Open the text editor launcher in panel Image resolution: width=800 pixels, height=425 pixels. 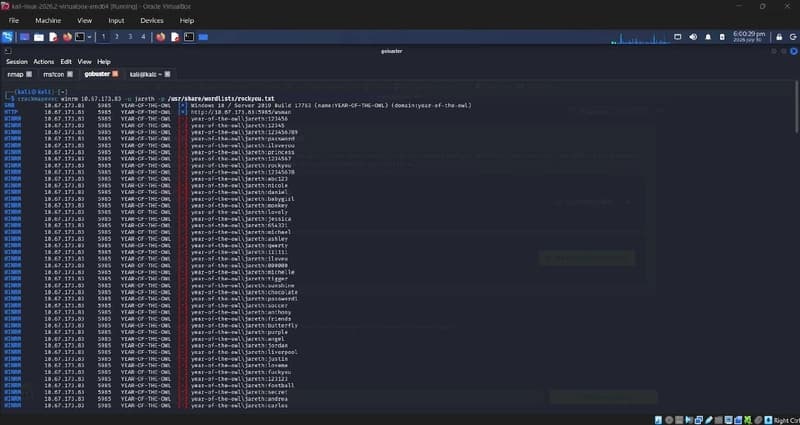click(53, 37)
